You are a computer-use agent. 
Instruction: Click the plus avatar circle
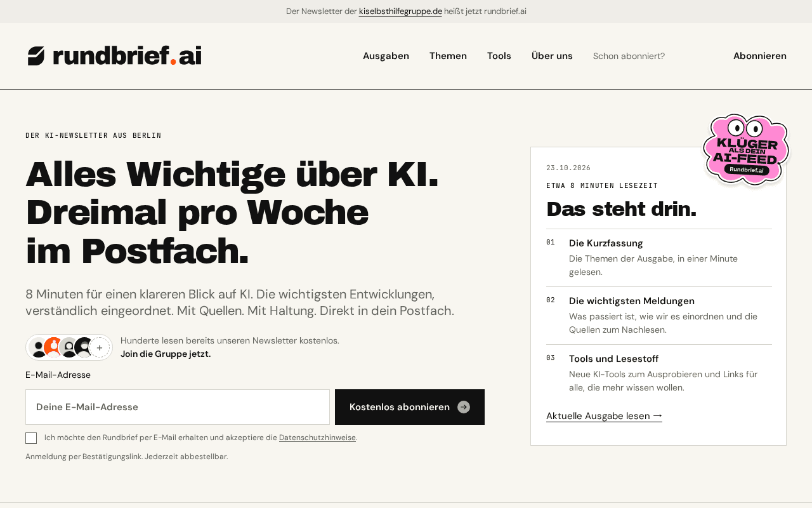click(x=100, y=347)
